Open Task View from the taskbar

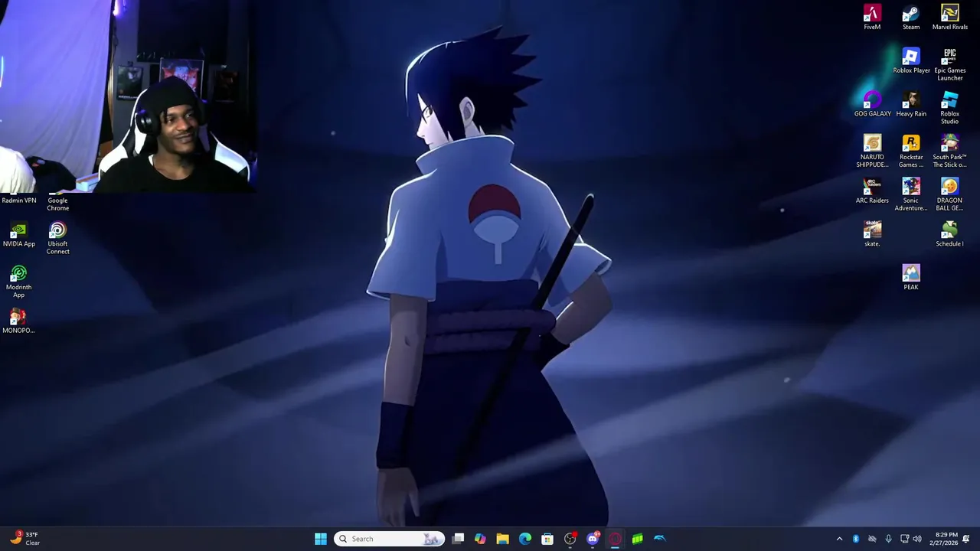click(458, 539)
